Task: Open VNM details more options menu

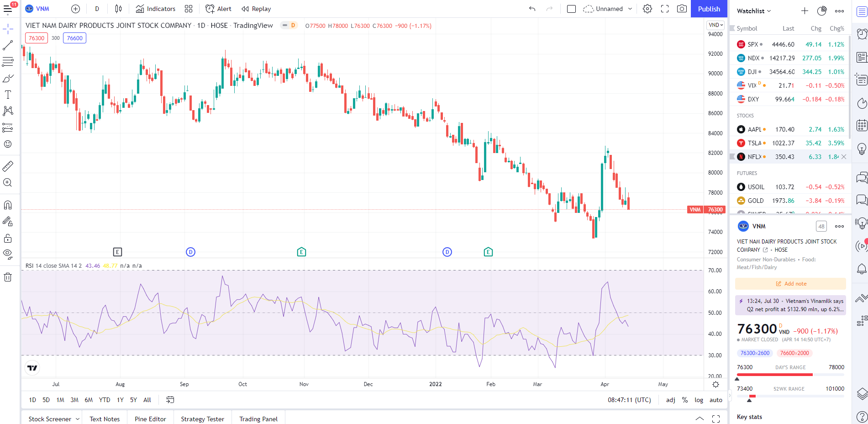Action: pyautogui.click(x=839, y=226)
